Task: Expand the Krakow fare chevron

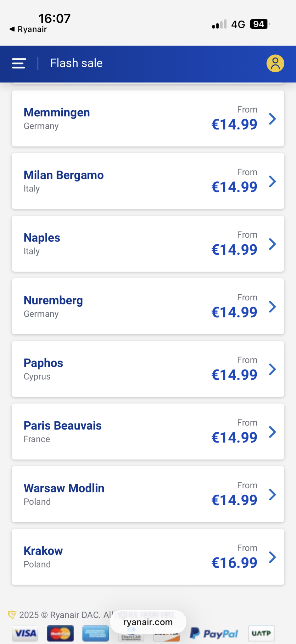Action: pyautogui.click(x=272, y=557)
